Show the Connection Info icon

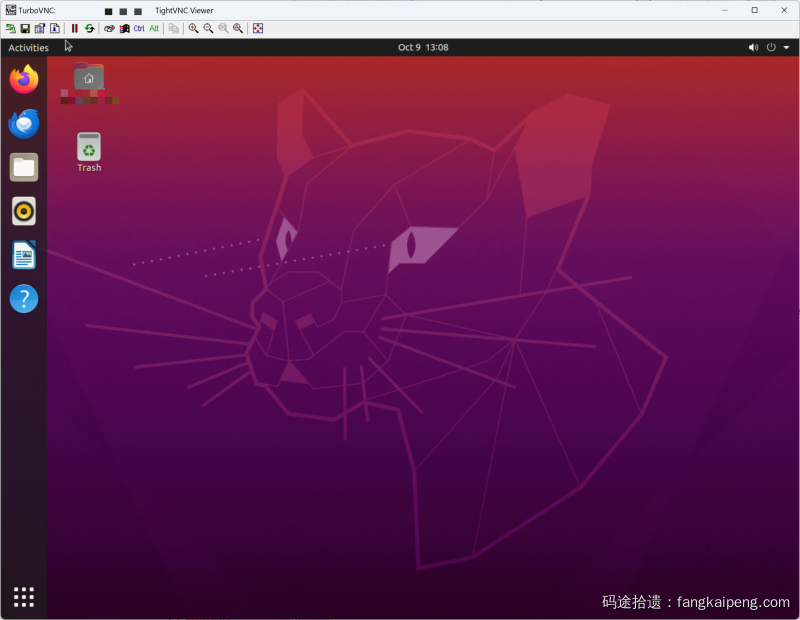(55, 28)
